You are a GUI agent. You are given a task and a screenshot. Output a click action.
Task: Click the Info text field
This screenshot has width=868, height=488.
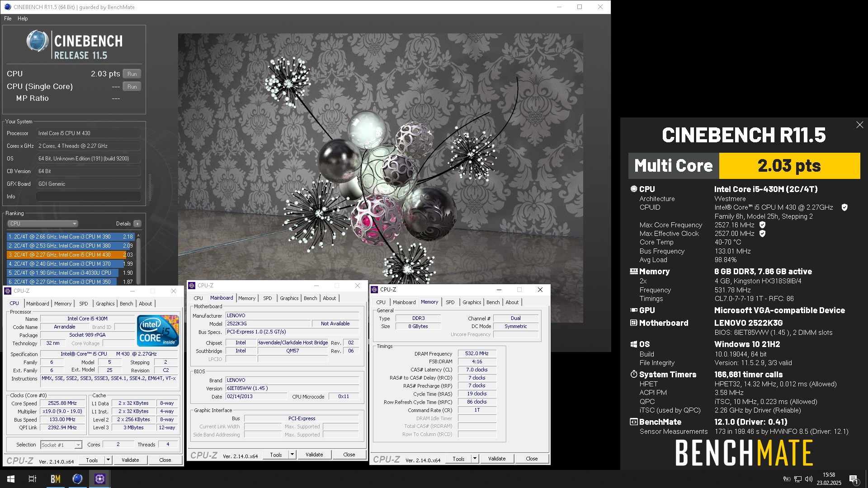coord(89,197)
